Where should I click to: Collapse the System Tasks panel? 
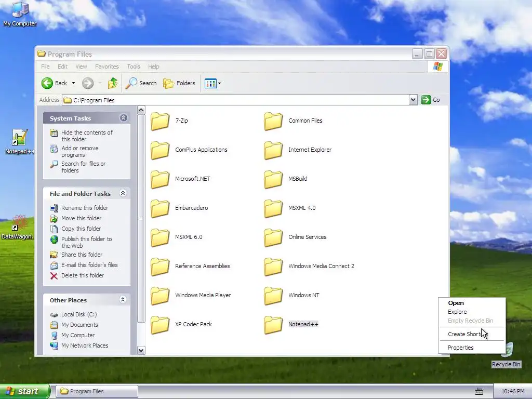pos(123,118)
